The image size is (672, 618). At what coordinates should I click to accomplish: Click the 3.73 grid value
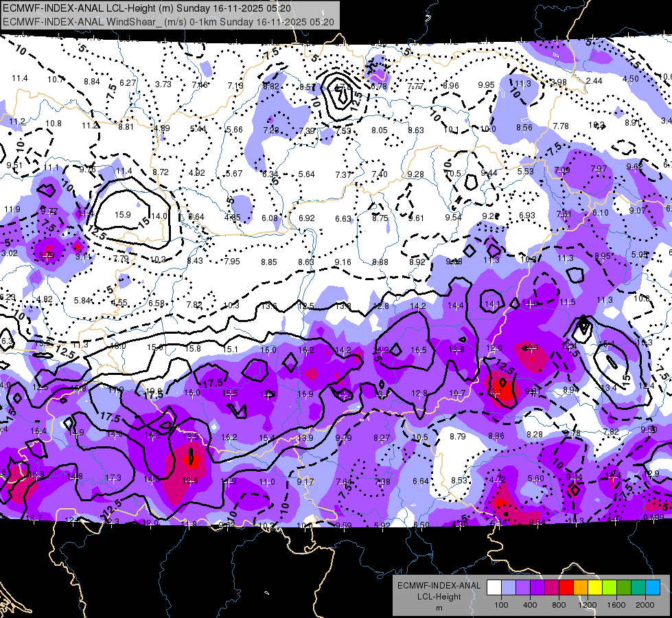(x=163, y=84)
